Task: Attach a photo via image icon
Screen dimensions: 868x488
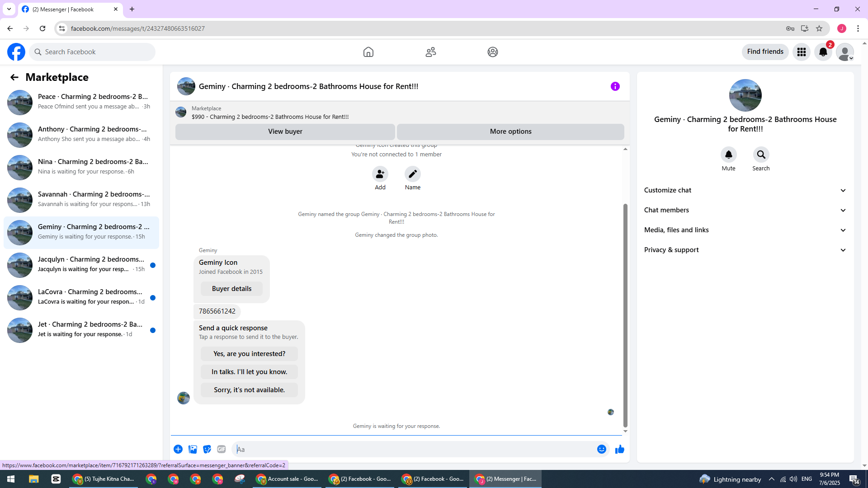Action: point(193,449)
